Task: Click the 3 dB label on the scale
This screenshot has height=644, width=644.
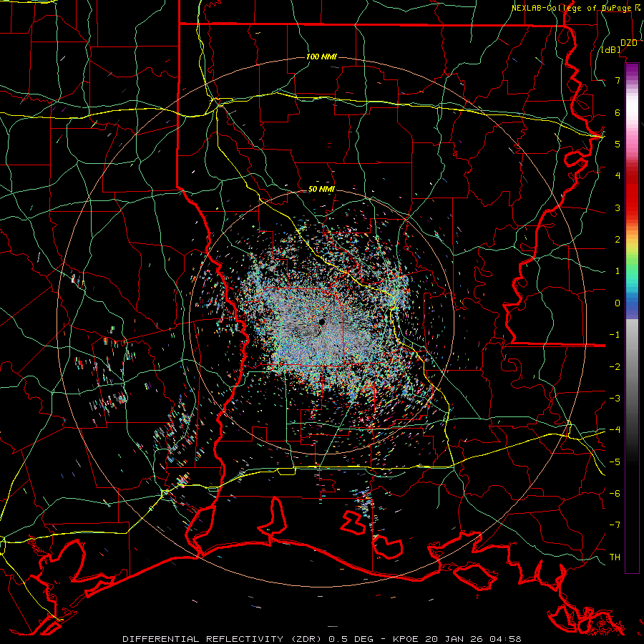Action: point(618,208)
